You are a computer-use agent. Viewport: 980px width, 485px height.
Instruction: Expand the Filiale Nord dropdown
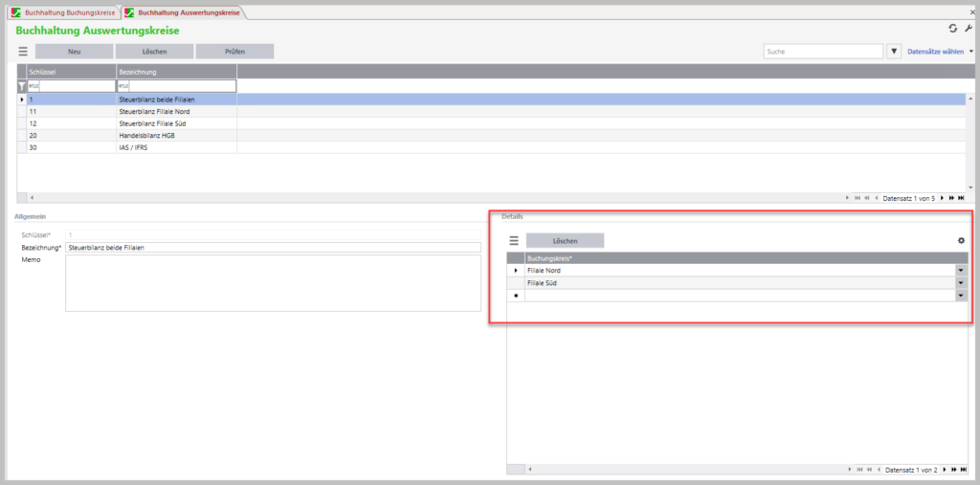(x=961, y=271)
